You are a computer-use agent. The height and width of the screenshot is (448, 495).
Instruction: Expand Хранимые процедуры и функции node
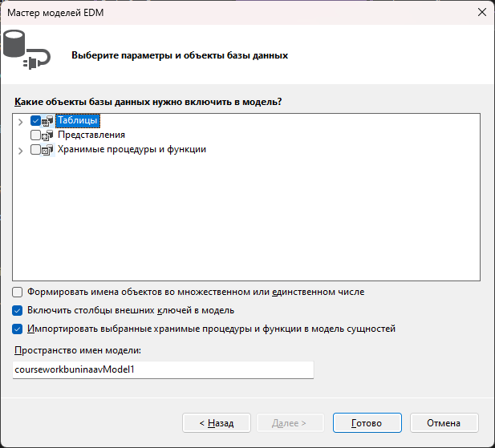pos(21,151)
